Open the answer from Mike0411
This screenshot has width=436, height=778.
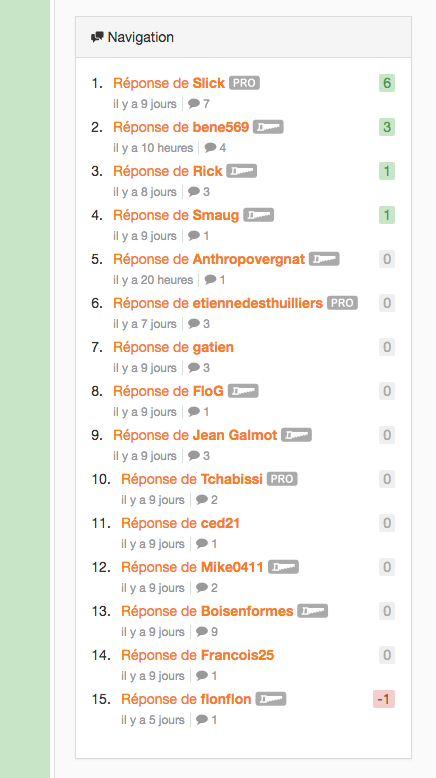(192, 567)
